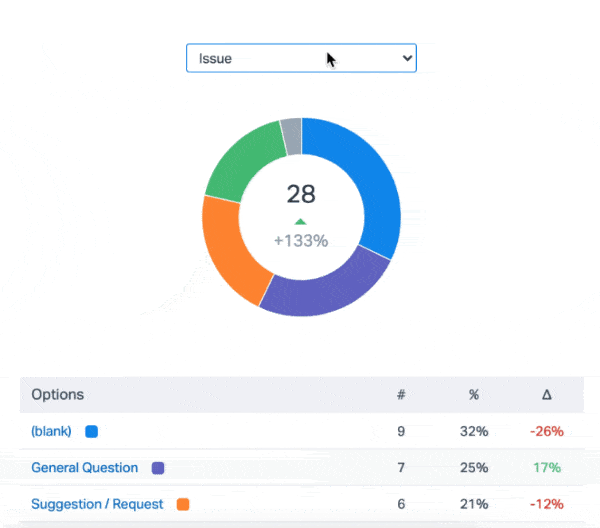Click the Options column header
The image size is (600, 528).
click(x=58, y=395)
